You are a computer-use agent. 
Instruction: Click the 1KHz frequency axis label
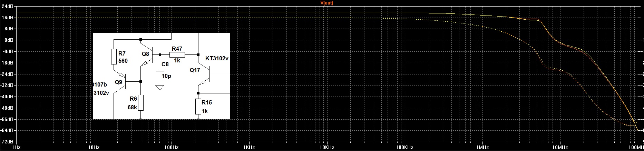click(249, 148)
